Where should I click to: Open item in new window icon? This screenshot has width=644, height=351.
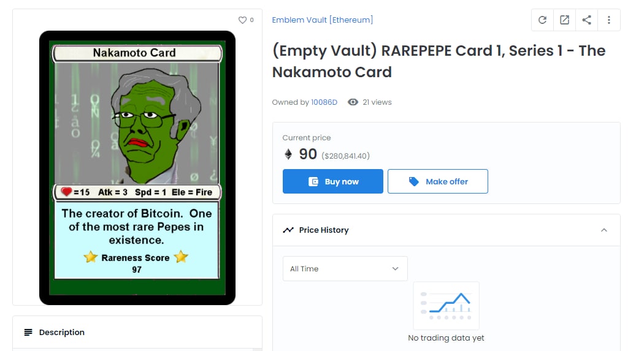[x=565, y=20]
